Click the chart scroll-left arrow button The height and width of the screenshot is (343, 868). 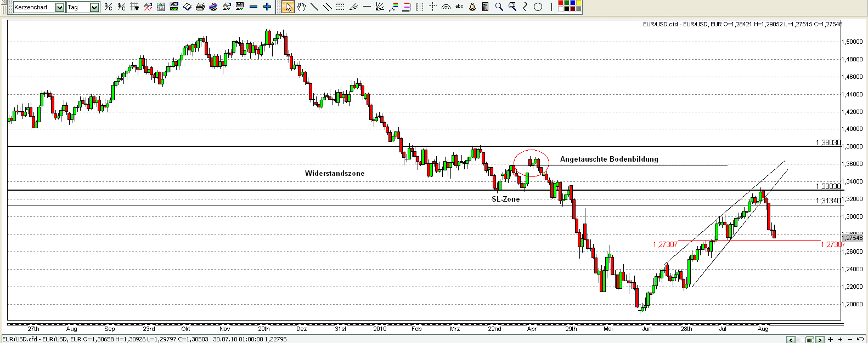click(791, 340)
